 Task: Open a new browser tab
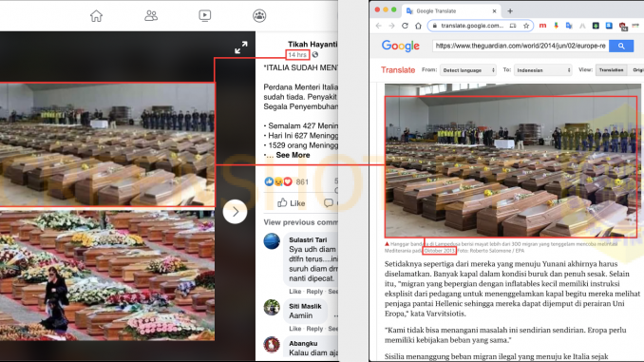[x=510, y=11]
